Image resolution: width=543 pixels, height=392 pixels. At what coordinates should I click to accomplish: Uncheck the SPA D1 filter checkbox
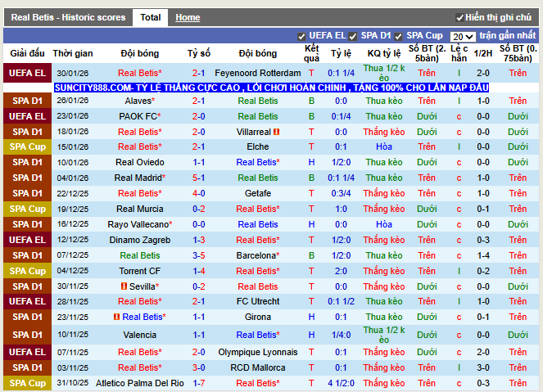coord(352,36)
